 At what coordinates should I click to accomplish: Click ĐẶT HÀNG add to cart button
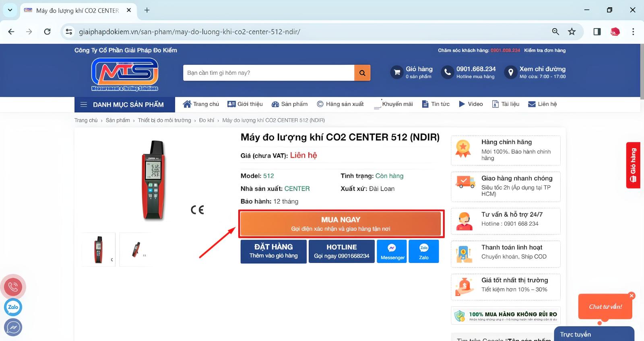pyautogui.click(x=274, y=252)
